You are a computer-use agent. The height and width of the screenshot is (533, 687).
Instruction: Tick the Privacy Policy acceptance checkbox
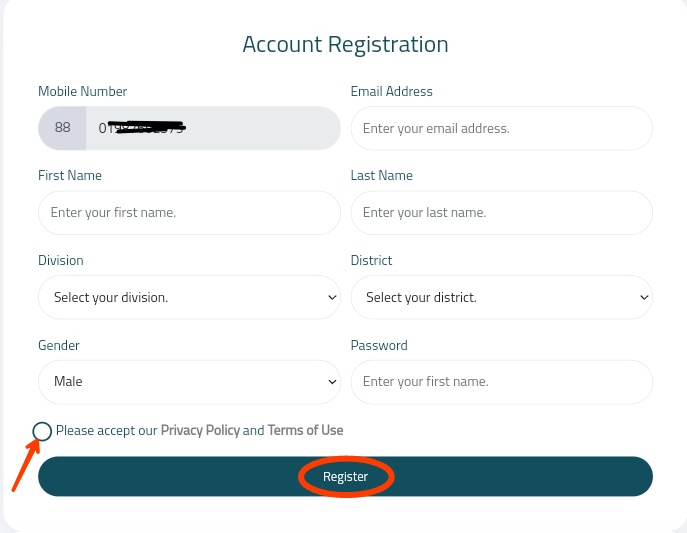(x=42, y=431)
